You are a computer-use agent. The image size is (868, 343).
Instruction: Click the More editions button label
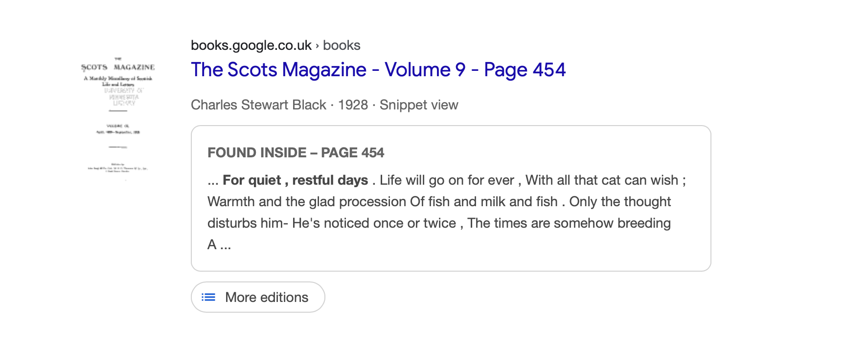(x=267, y=297)
